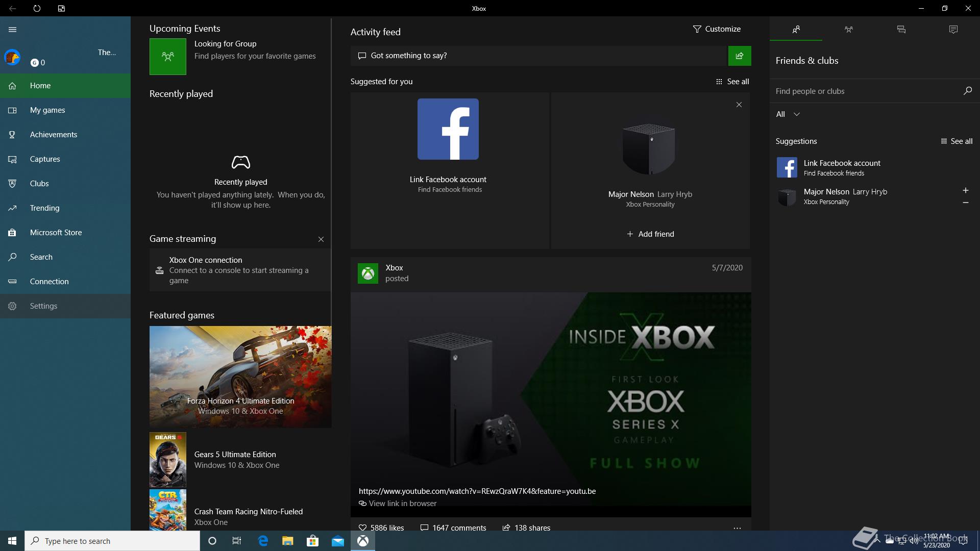Open My games in sidebar
Viewport: 980px width, 551px height.
click(x=65, y=110)
